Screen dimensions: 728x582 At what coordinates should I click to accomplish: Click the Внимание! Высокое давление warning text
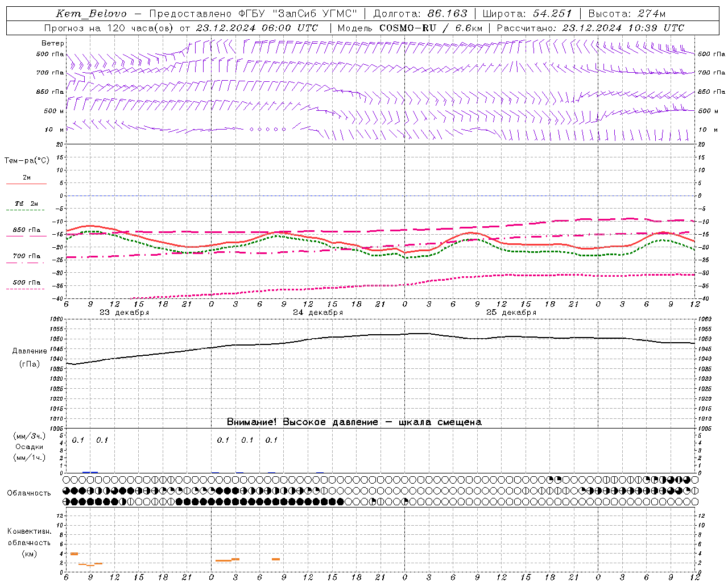click(x=354, y=422)
